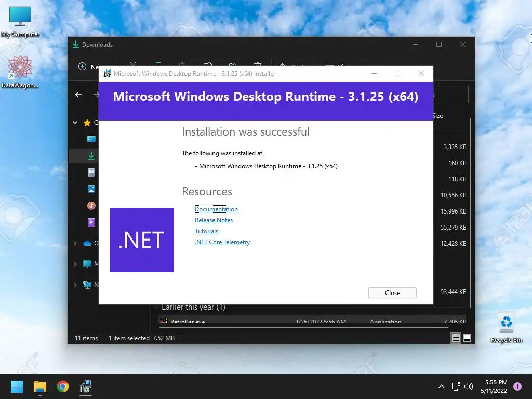Select the Documents folder in sidebar
The image size is (532, 399).
(91, 172)
